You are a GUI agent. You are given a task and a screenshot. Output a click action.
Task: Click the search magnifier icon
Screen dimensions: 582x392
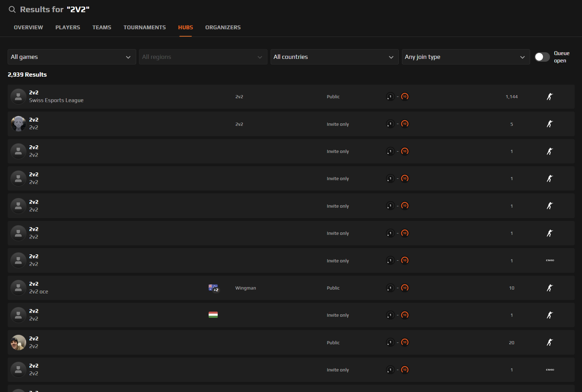point(12,9)
